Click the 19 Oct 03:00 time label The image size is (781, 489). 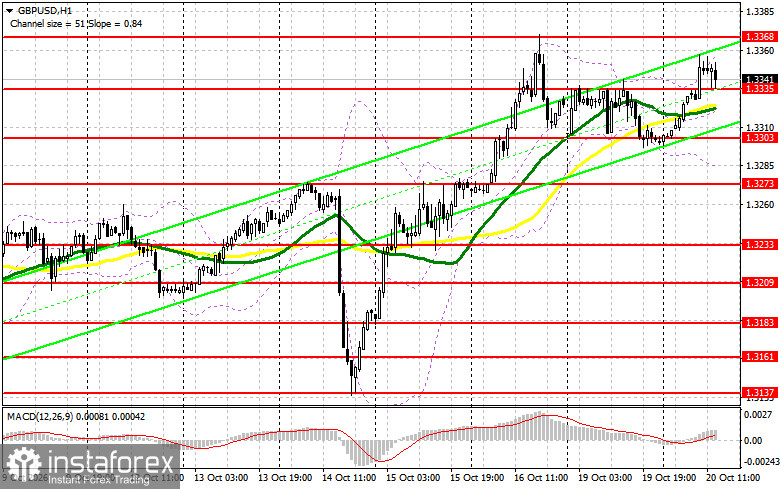click(605, 478)
